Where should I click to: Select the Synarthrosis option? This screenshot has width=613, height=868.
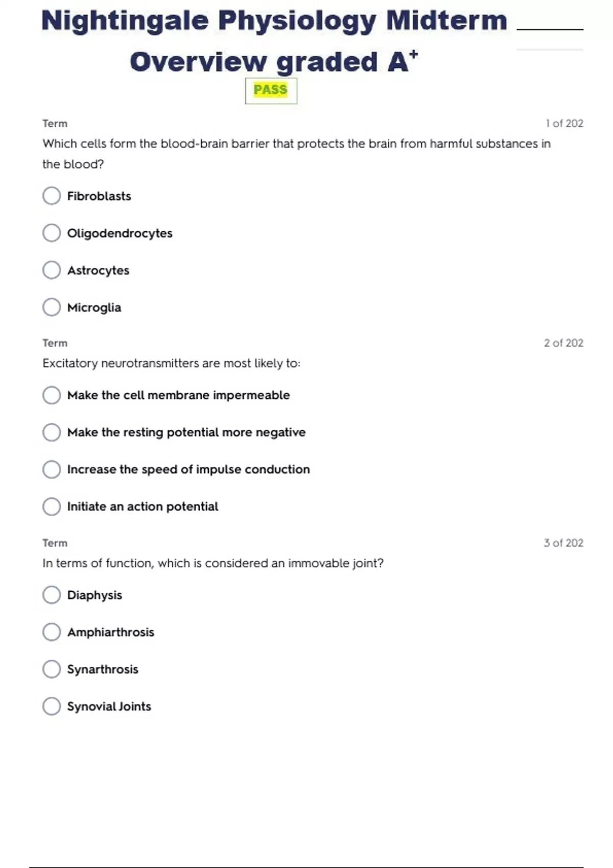(x=52, y=669)
